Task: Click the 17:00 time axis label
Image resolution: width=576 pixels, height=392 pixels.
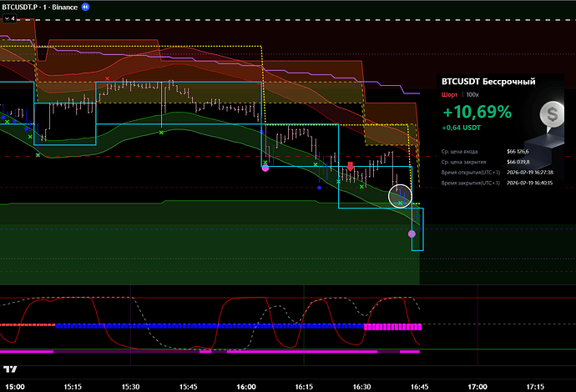Action: point(476,386)
